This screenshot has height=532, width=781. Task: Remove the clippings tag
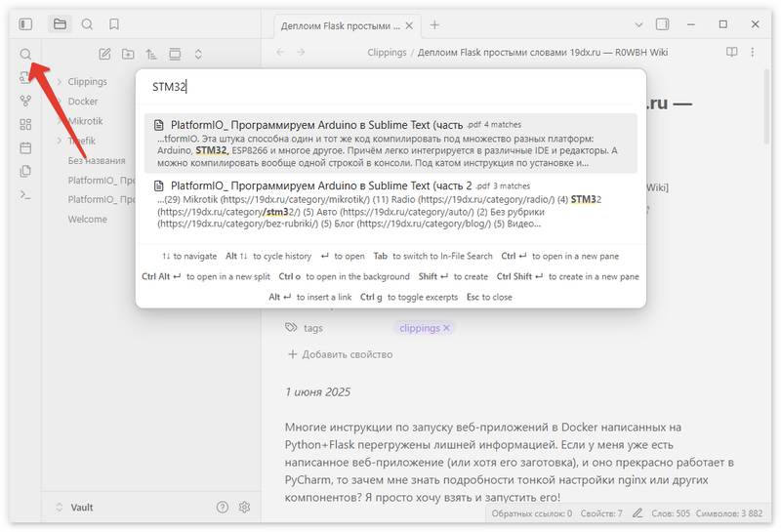446,328
